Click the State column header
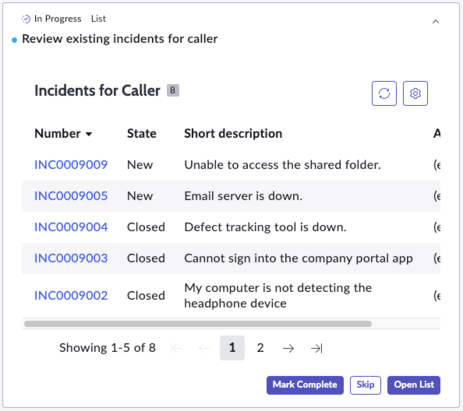 [x=142, y=134]
